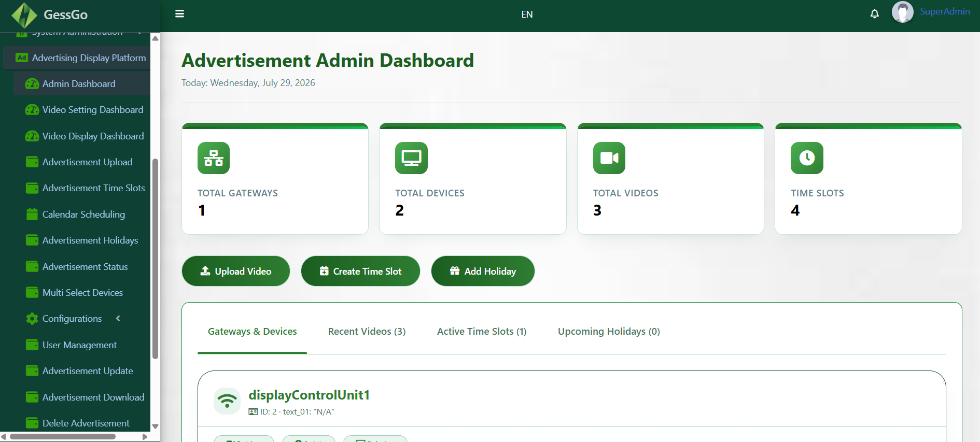Click the icon next to Multi Select Devices

(x=32, y=293)
